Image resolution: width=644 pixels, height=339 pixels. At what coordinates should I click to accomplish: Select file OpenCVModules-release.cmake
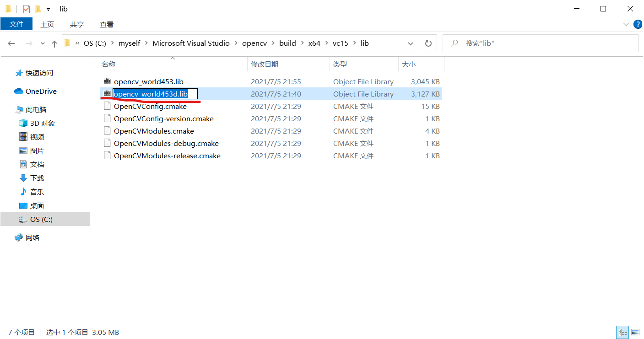tap(167, 156)
